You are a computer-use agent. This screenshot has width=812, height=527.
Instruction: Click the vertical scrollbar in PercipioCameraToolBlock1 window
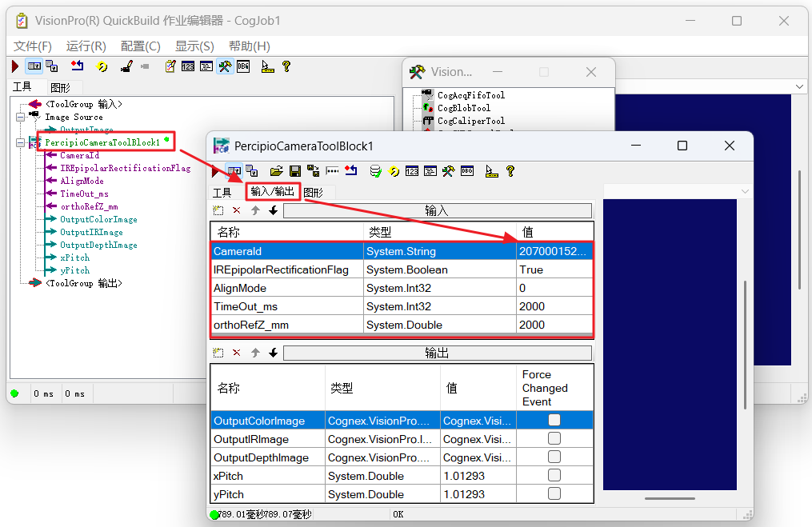pos(745,344)
